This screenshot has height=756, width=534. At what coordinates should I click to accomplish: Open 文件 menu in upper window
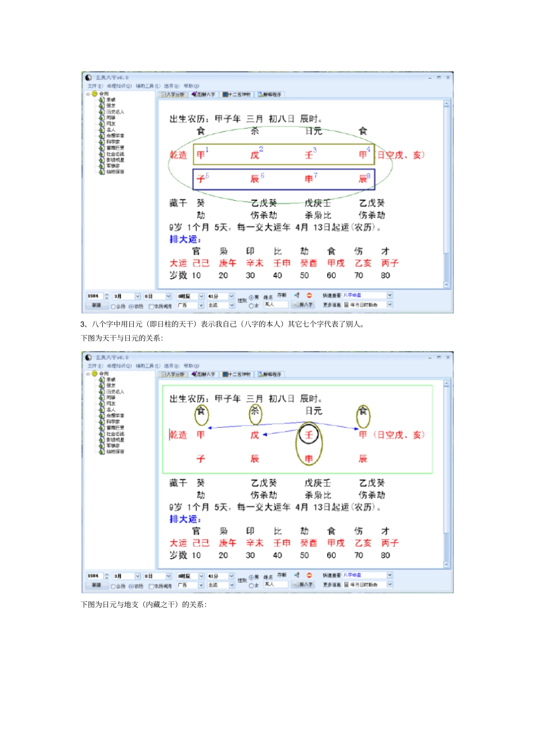(95, 86)
